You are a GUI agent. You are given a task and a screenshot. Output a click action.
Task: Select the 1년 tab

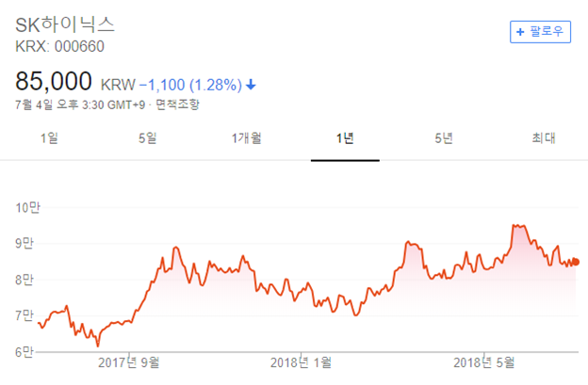[345, 138]
